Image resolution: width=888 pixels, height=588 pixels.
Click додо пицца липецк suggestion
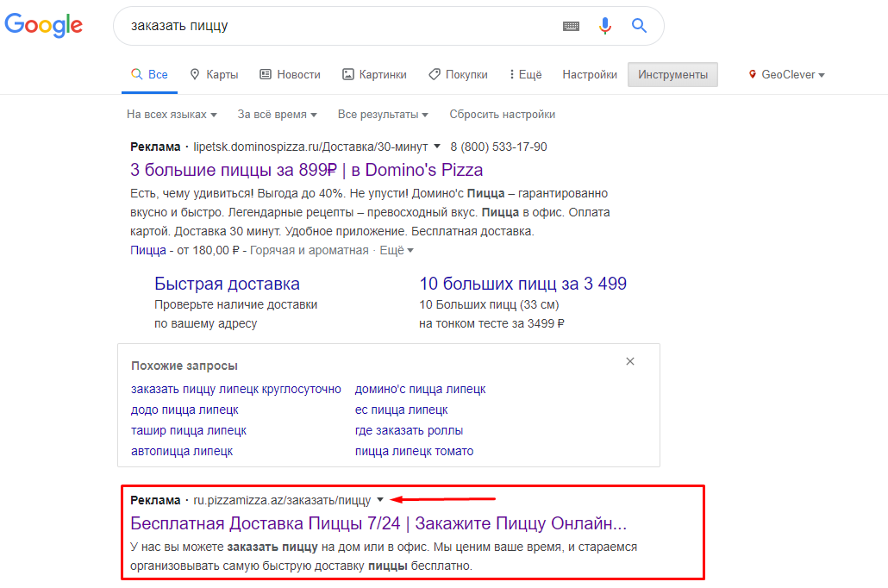click(184, 410)
